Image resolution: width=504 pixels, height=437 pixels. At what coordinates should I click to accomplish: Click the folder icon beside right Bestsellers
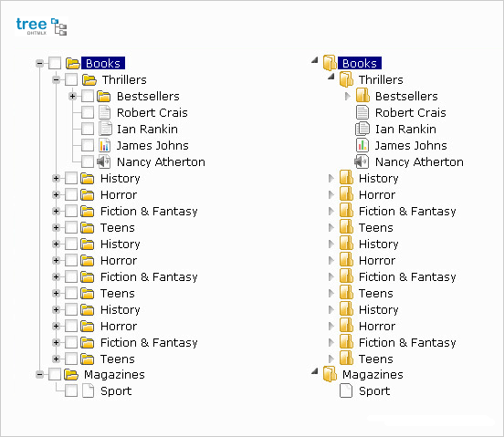coord(362,96)
